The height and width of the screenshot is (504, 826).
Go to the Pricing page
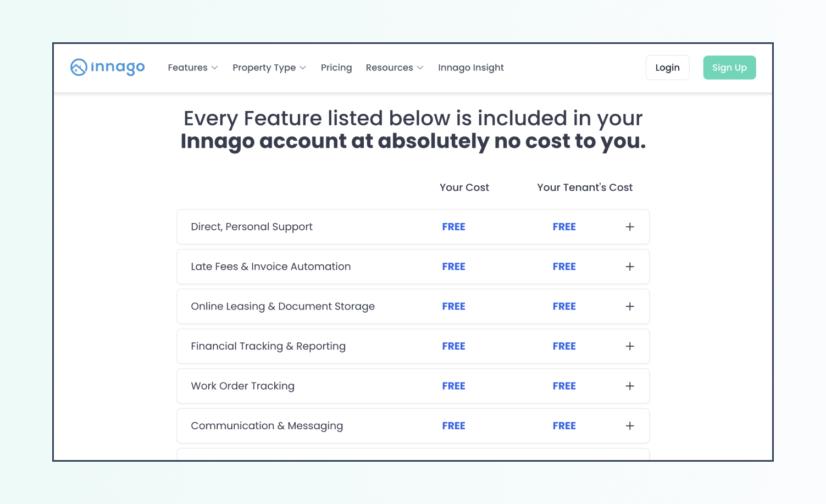tap(336, 68)
